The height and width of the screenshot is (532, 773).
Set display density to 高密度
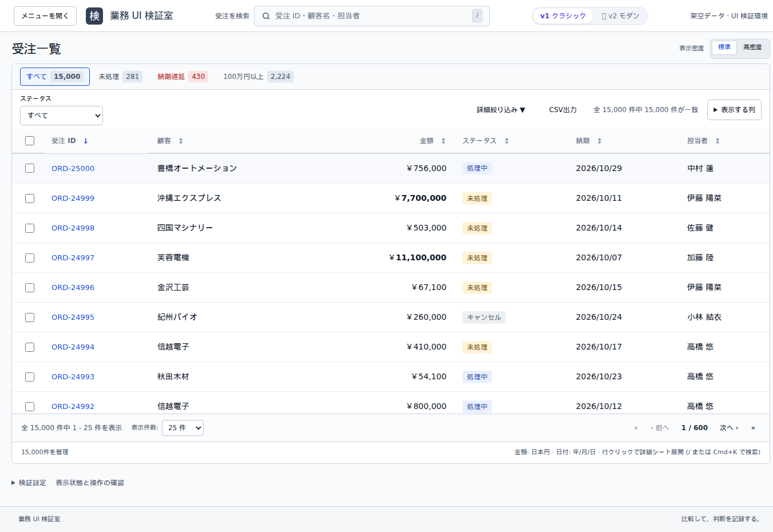[x=752, y=47]
